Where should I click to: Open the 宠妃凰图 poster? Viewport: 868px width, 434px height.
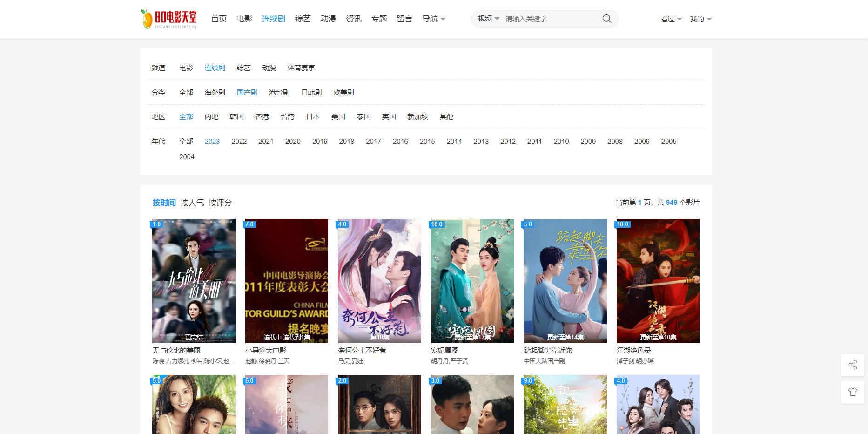(x=472, y=281)
